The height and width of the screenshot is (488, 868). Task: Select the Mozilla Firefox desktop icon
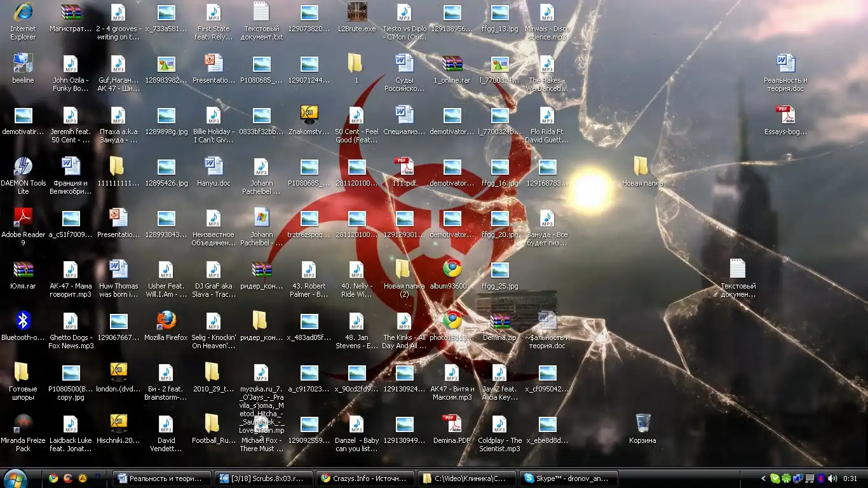point(166,321)
